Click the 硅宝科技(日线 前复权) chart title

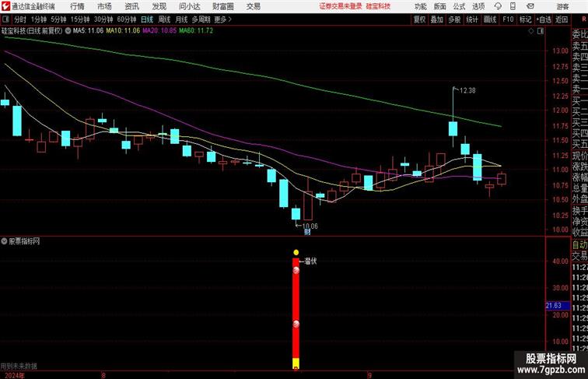32,31
